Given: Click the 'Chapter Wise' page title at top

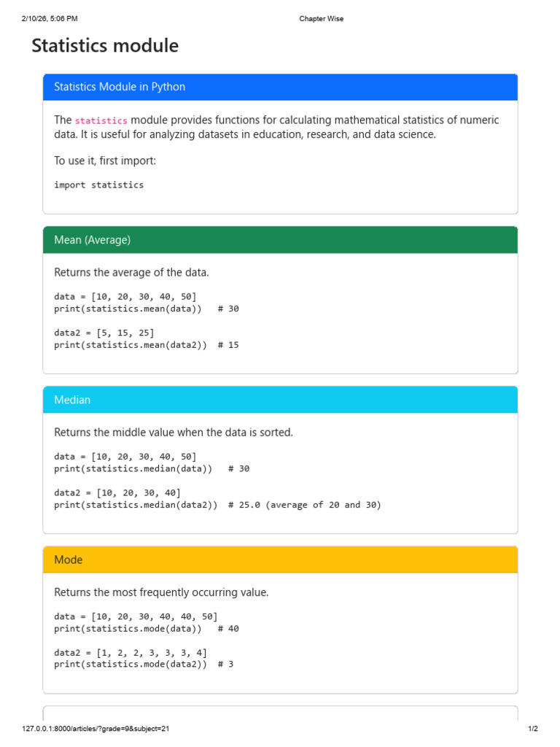Looking at the screenshot, I should [322, 18].
